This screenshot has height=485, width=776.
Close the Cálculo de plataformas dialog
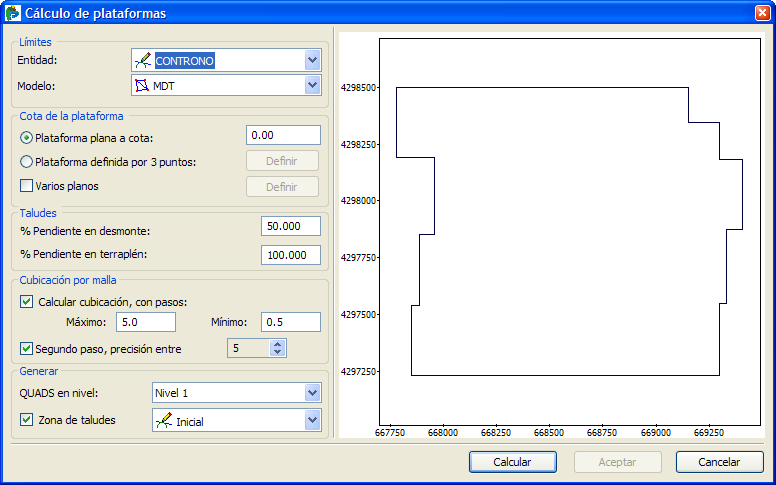tap(762, 13)
